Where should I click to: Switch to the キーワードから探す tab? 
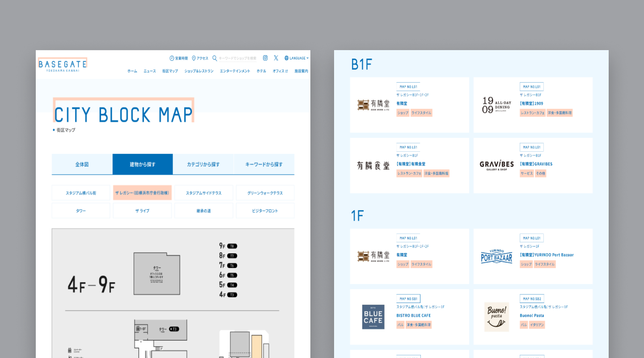264,164
